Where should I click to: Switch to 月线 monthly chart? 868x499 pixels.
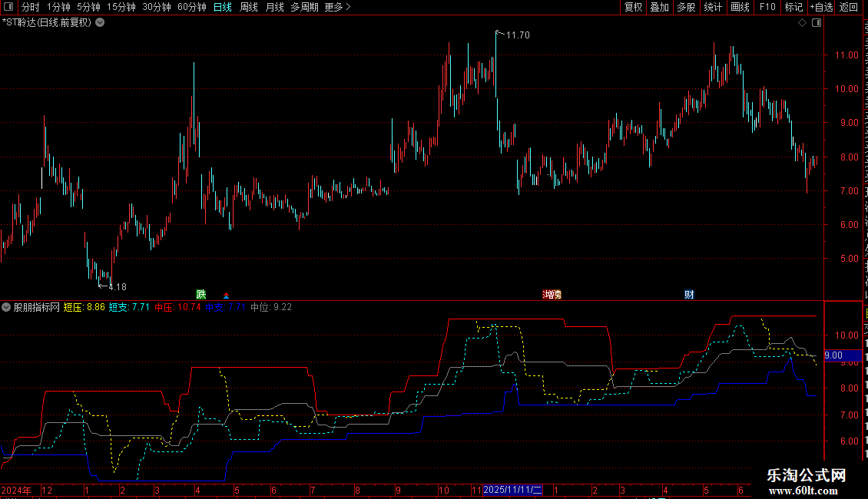click(x=274, y=7)
